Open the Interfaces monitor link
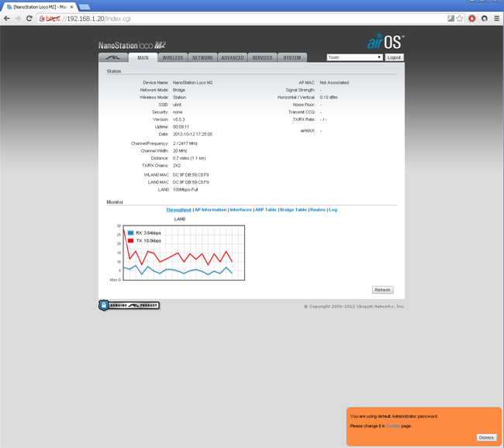Viewport: 504px width, 448px height. 240,210
